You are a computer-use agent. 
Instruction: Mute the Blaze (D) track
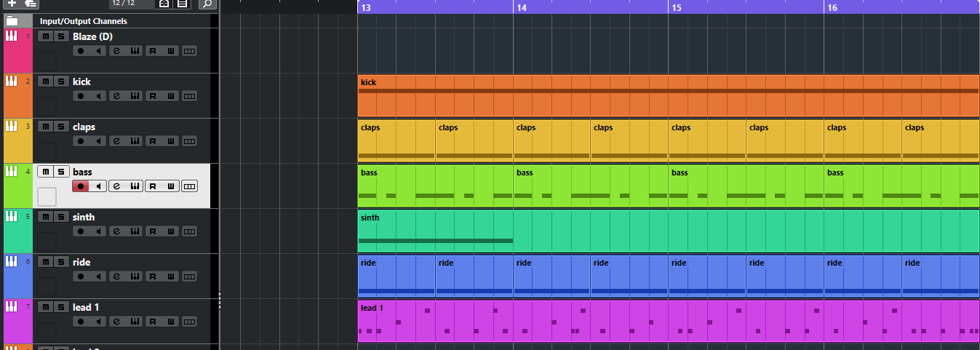(x=45, y=36)
